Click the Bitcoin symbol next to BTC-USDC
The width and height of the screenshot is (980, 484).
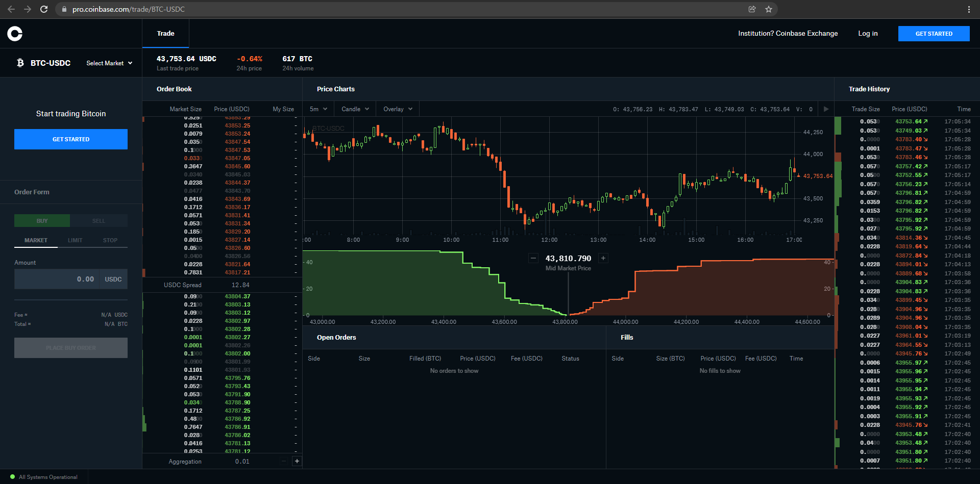tap(20, 63)
